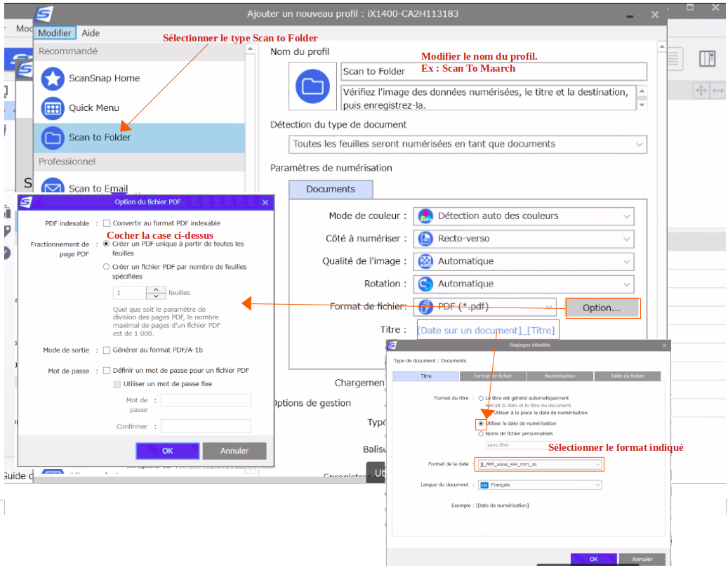Open the Numérisation tab
728x568 pixels.
(x=560, y=376)
